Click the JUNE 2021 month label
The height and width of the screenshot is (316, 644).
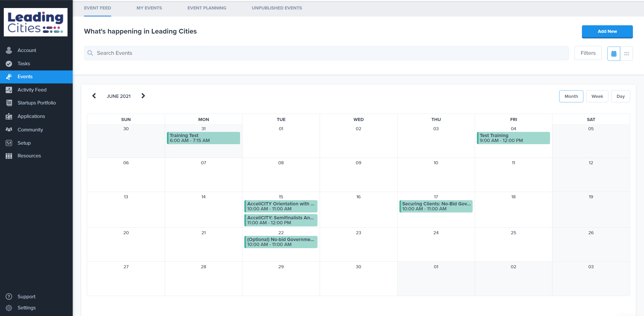coord(119,96)
